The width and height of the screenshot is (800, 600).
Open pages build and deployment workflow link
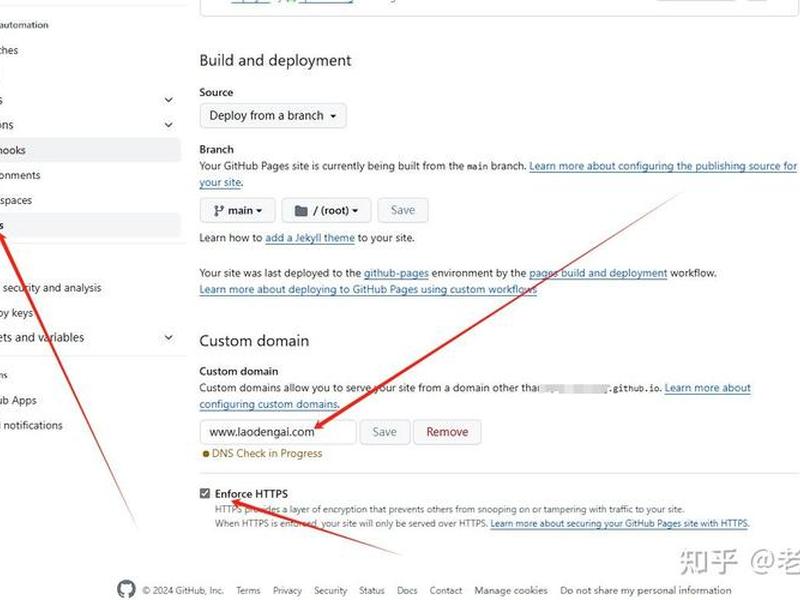click(x=598, y=273)
